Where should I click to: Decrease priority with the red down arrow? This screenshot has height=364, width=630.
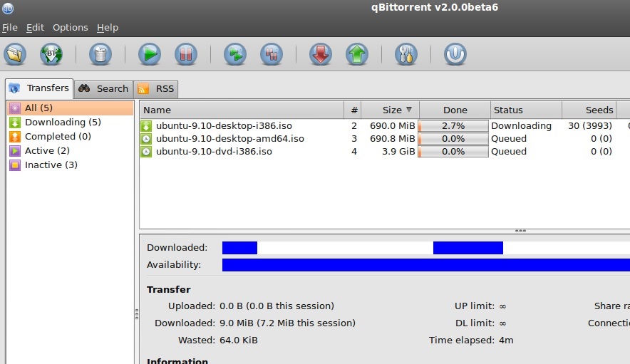pyautogui.click(x=320, y=54)
